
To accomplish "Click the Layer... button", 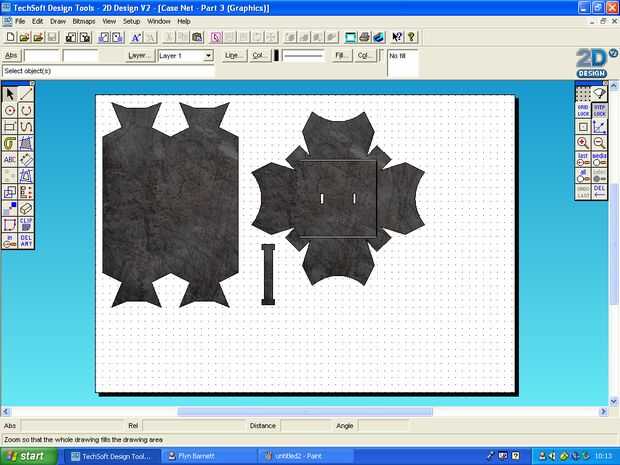I will coord(138,56).
